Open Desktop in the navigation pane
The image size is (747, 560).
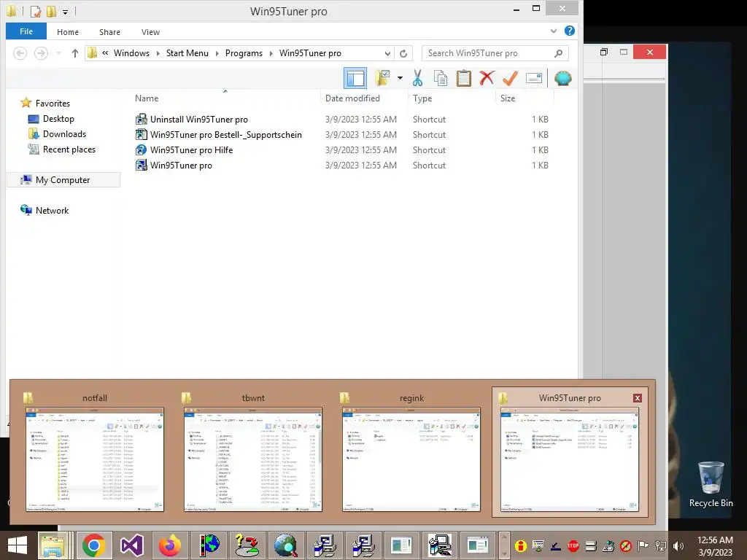[x=52, y=119]
